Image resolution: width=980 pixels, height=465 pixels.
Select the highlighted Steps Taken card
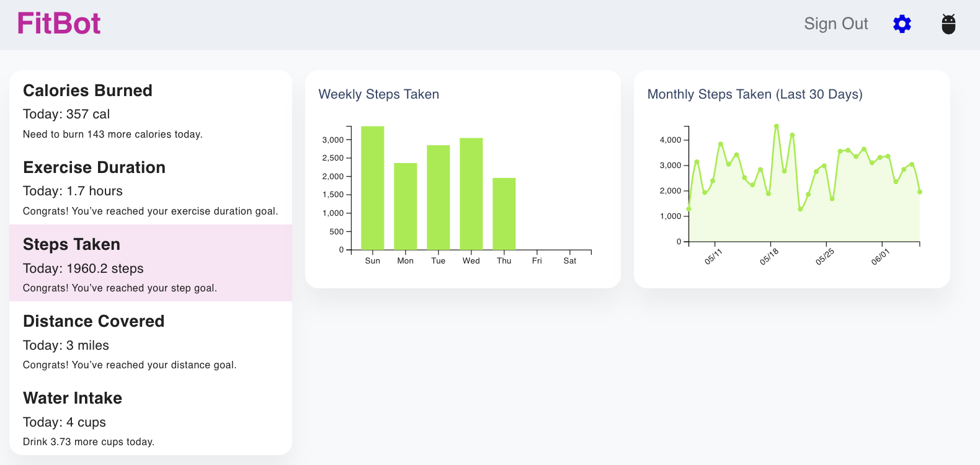point(151,263)
